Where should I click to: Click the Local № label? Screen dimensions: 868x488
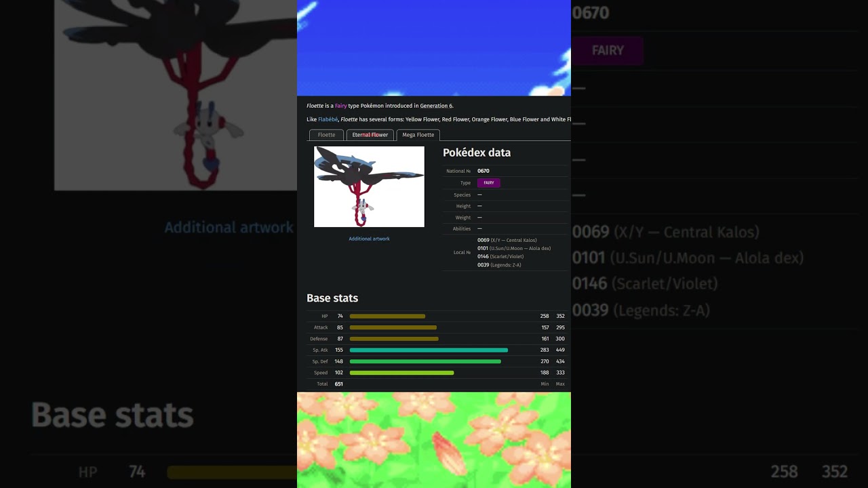coord(462,253)
